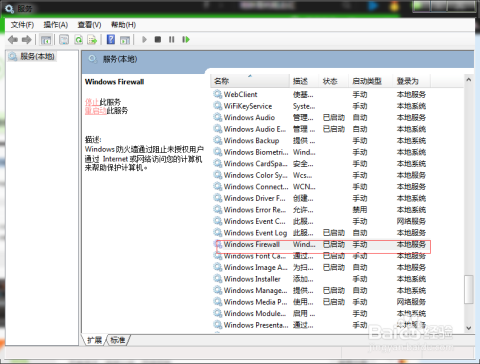
Task: Click the Properties toolbar icon
Action: tap(64, 40)
